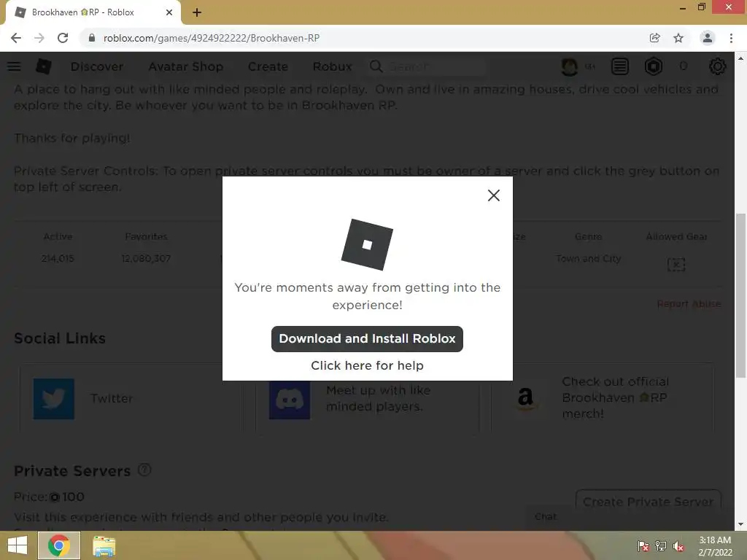The height and width of the screenshot is (560, 747).
Task: Open the Click here for help link
Action: 367,365
